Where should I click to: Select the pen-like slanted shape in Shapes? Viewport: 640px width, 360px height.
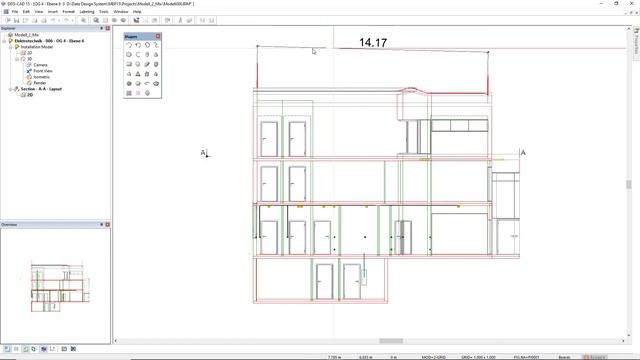tap(147, 64)
